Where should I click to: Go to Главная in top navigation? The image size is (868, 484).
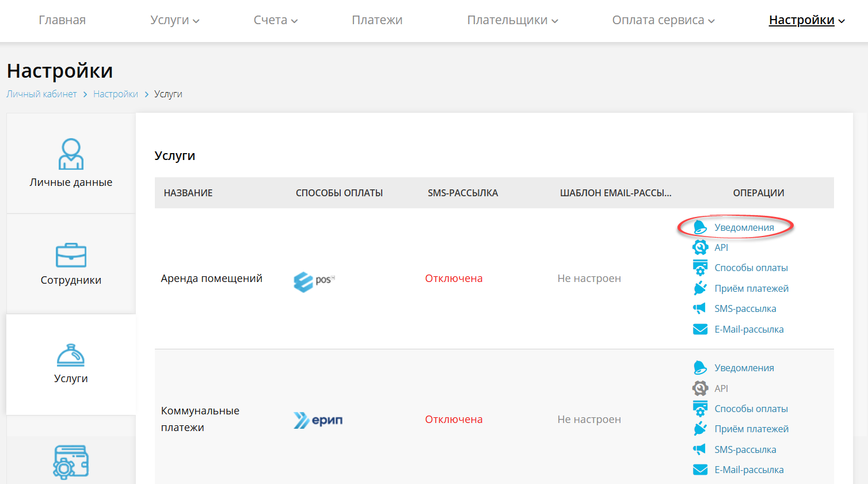pyautogui.click(x=62, y=20)
